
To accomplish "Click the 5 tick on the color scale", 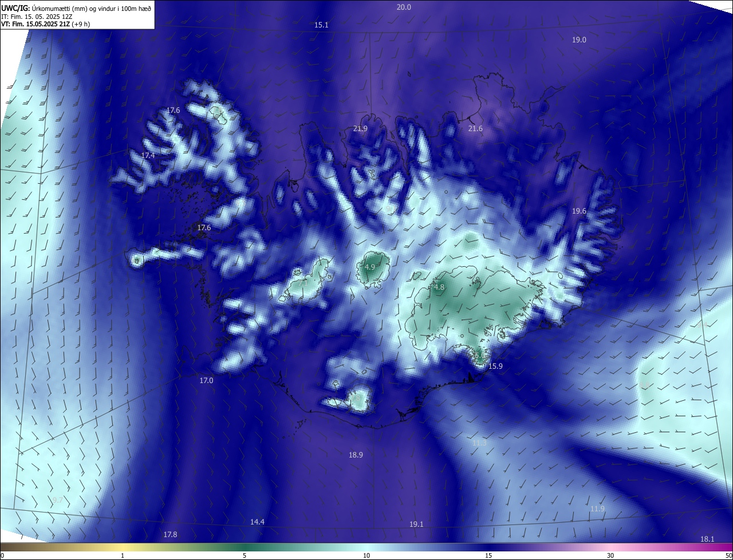I will 245,555.
